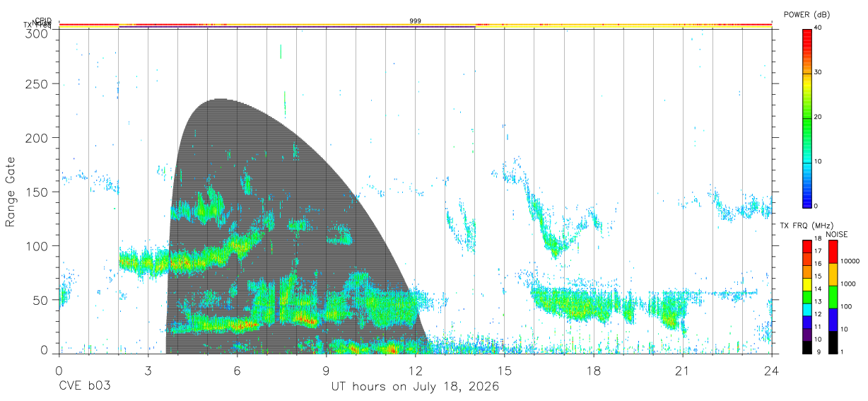
Task: Select the red top of power colorbar
Action: (807, 33)
